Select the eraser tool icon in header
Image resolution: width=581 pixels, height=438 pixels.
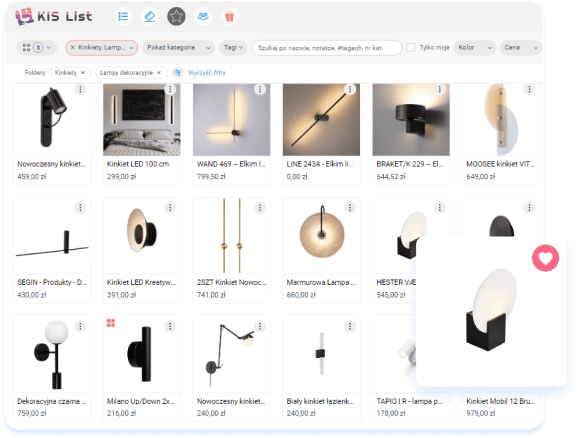pos(150,17)
